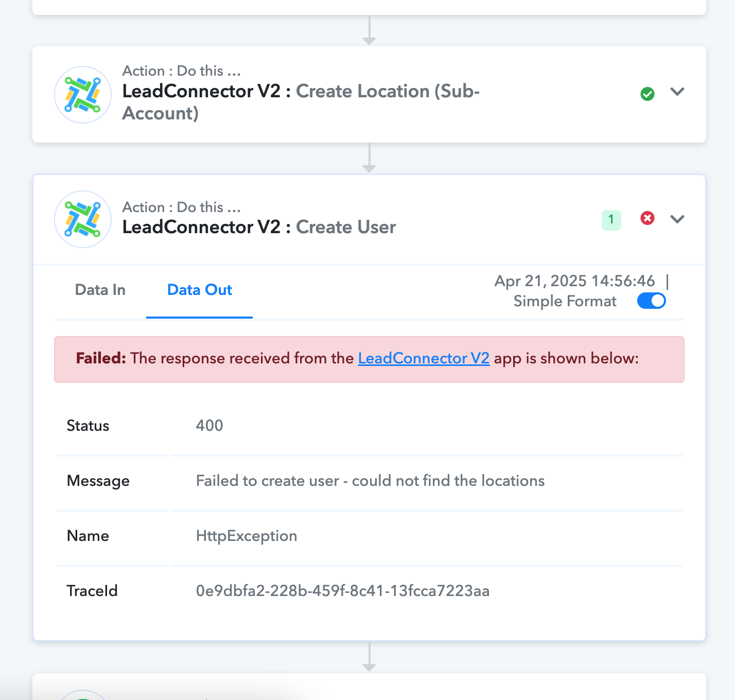This screenshot has width=735, height=700.
Task: Click the TraceId value starting with 0e9dbfa2
Action: pos(343,591)
